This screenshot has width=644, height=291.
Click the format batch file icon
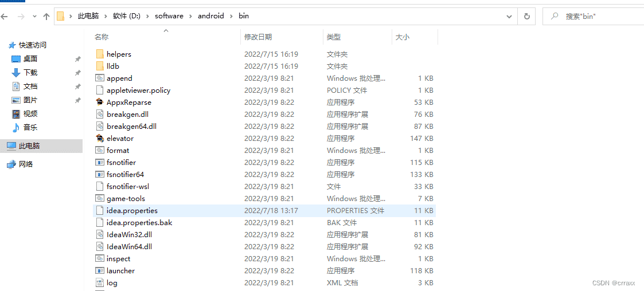[x=99, y=150]
